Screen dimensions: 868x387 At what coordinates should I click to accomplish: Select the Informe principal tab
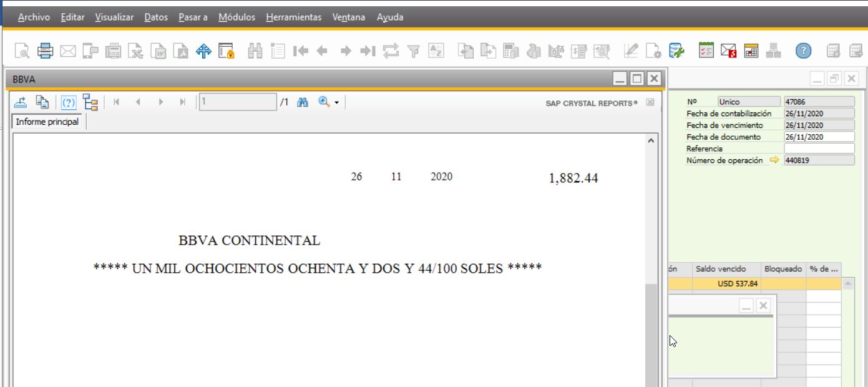48,122
